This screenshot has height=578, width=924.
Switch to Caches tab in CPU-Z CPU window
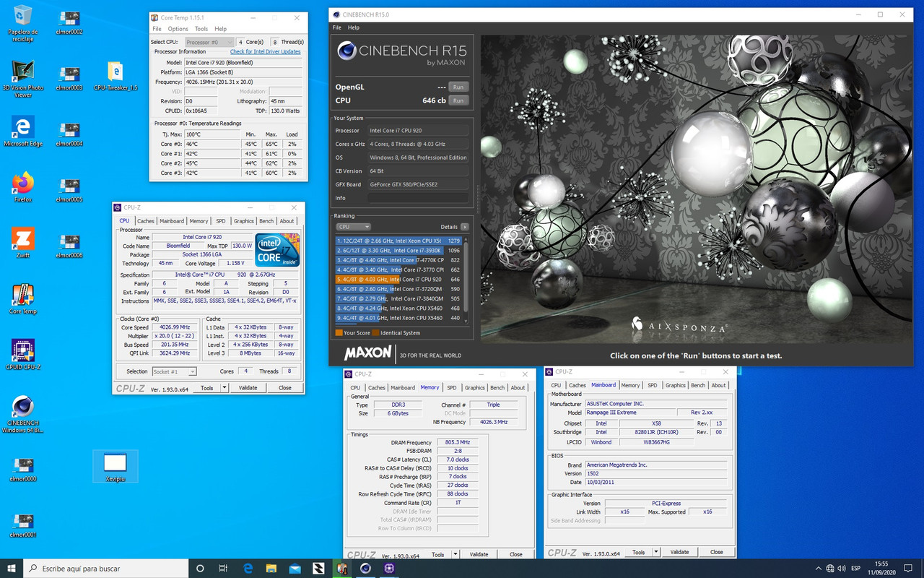[x=146, y=221]
